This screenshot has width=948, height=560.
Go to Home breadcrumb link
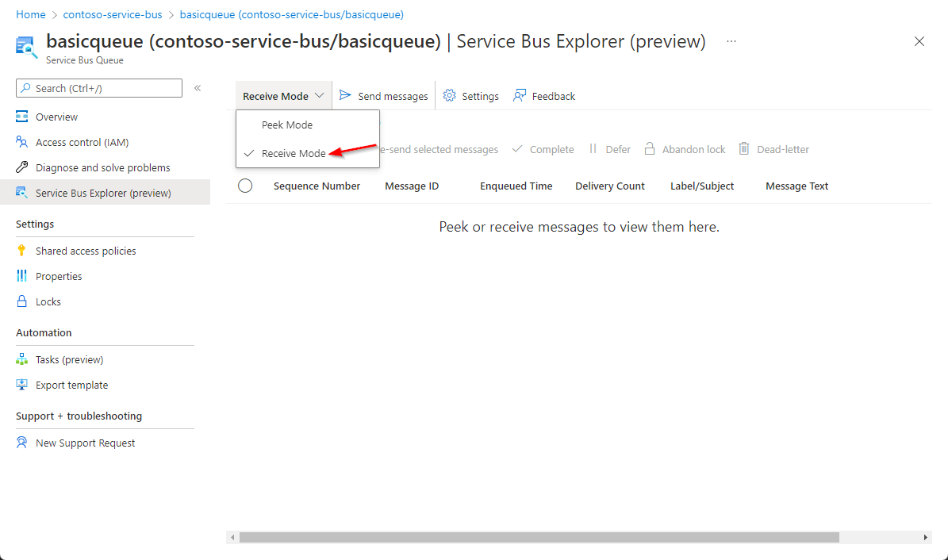click(31, 14)
